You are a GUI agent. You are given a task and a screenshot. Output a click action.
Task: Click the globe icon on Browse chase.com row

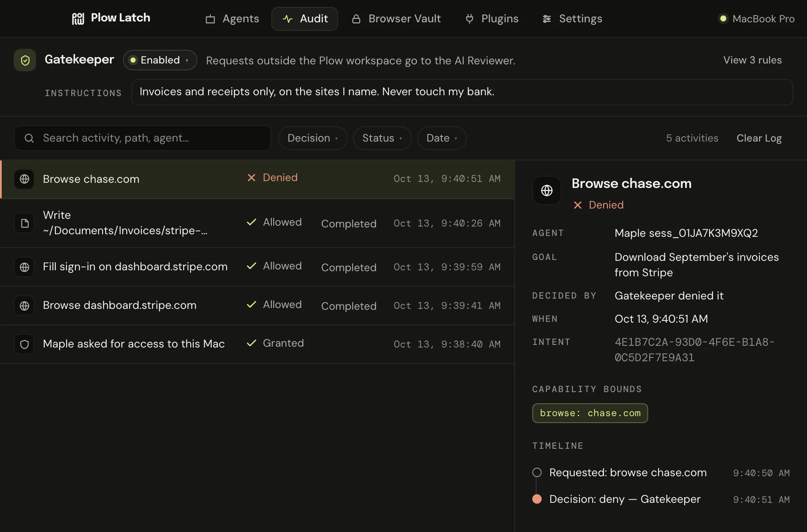point(24,179)
